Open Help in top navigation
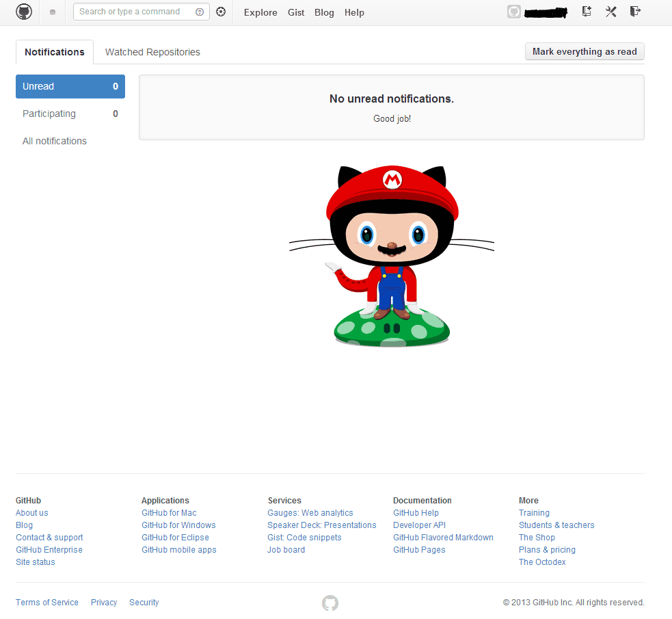The image size is (672, 619). tap(354, 13)
